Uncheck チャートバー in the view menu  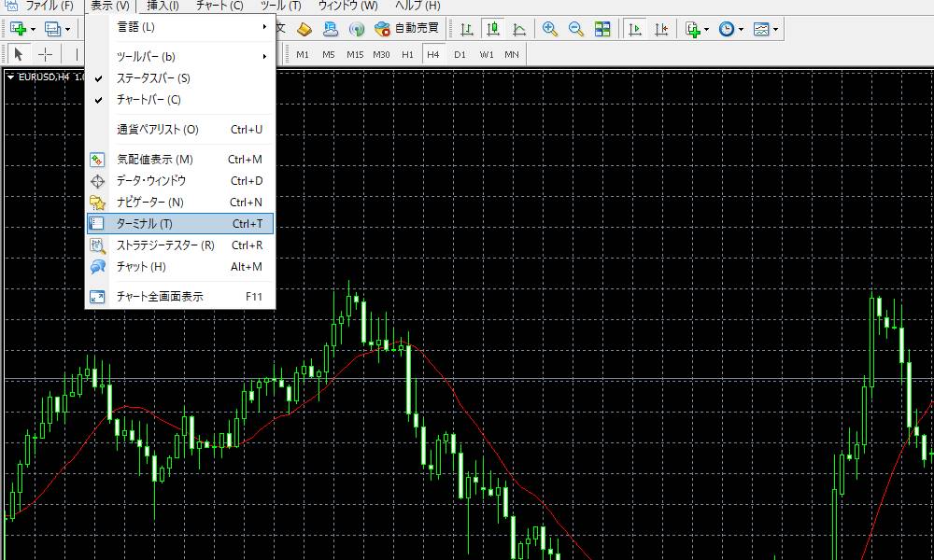coord(148,100)
